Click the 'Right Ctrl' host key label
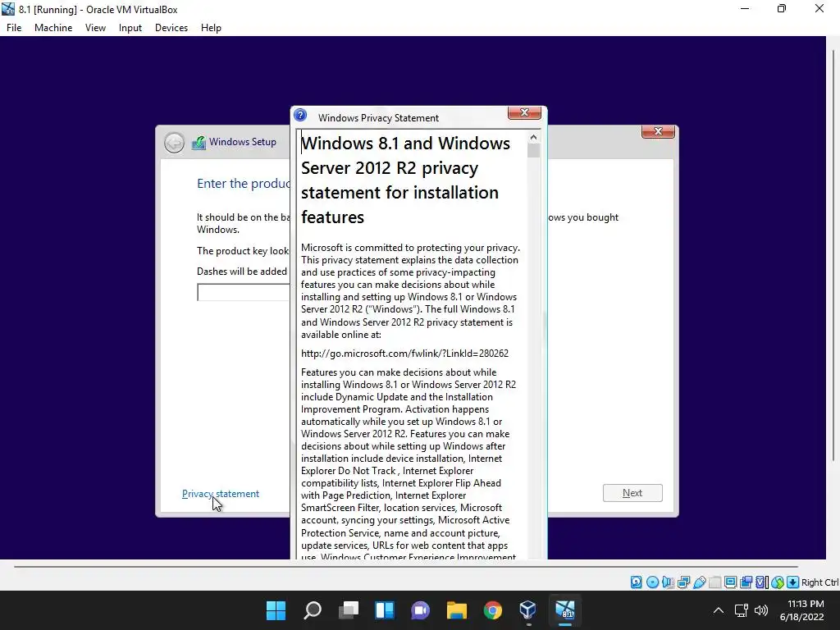Screen dimensions: 840x630 819,582
